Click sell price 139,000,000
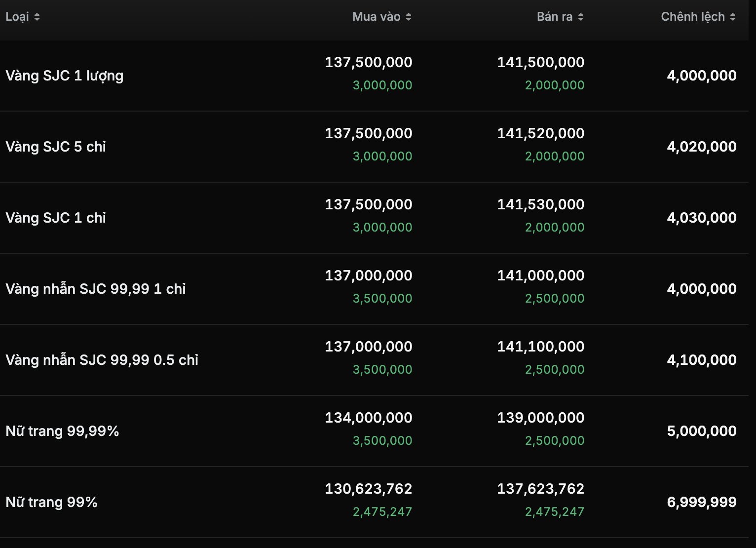Image resolution: width=756 pixels, height=548 pixels. click(541, 418)
